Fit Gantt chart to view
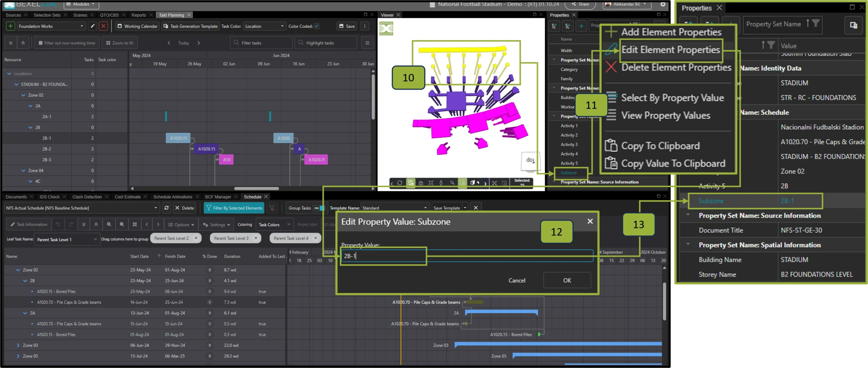The height and width of the screenshot is (368, 868). click(135, 225)
